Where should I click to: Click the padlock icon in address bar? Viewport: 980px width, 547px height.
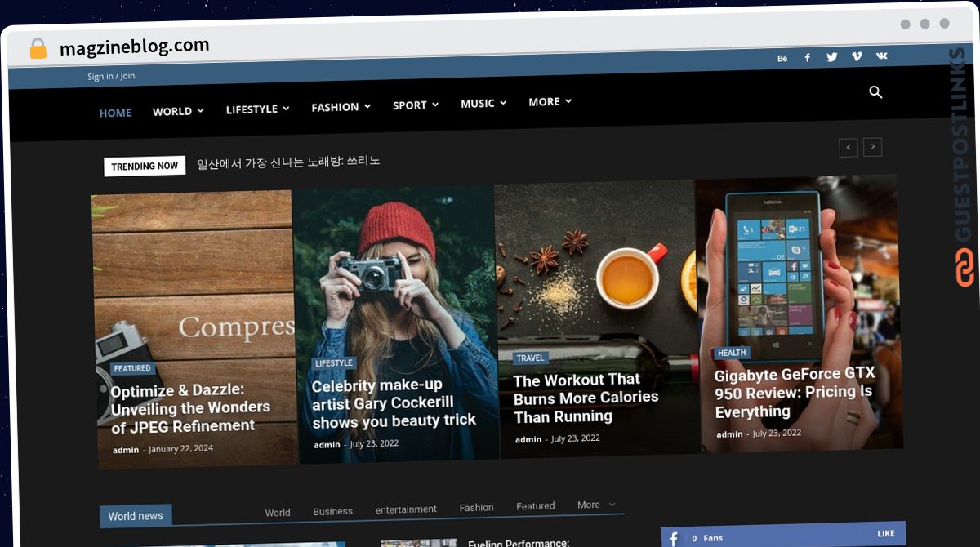38,49
